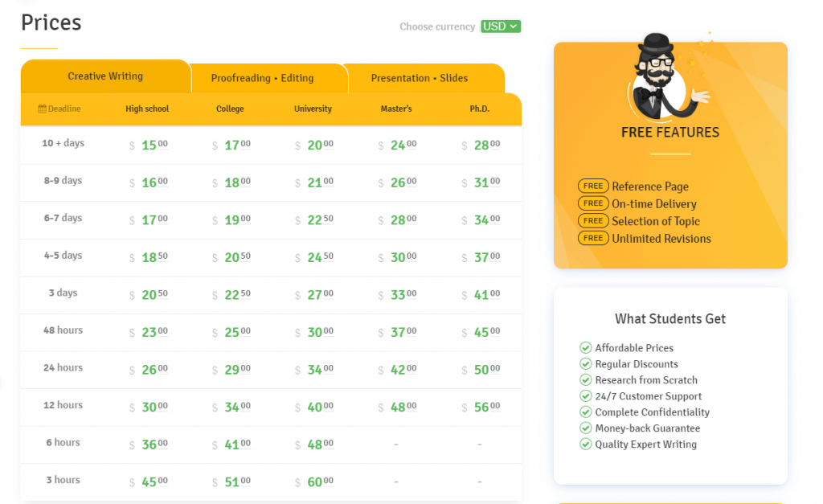The width and height of the screenshot is (823, 504).
Task: Click the checkmark icon beside Complete Confidentiality
Action: click(586, 412)
